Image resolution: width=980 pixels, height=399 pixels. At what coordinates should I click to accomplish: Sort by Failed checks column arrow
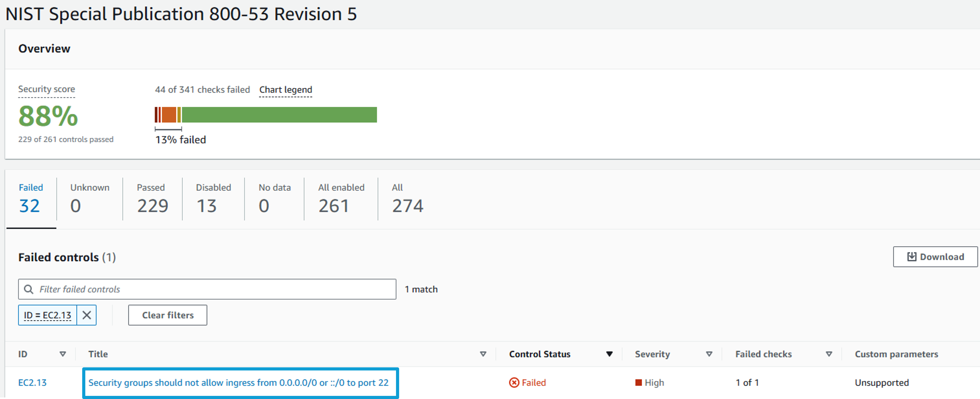click(829, 354)
